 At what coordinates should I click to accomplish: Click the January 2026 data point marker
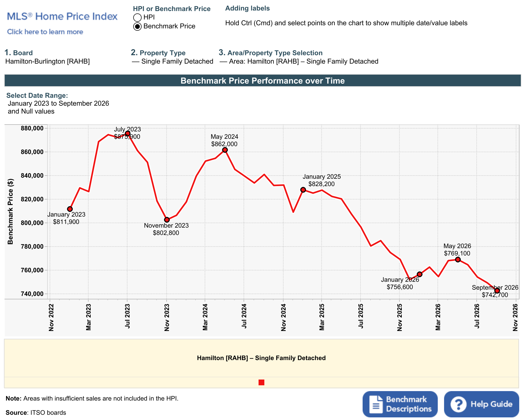point(420,274)
